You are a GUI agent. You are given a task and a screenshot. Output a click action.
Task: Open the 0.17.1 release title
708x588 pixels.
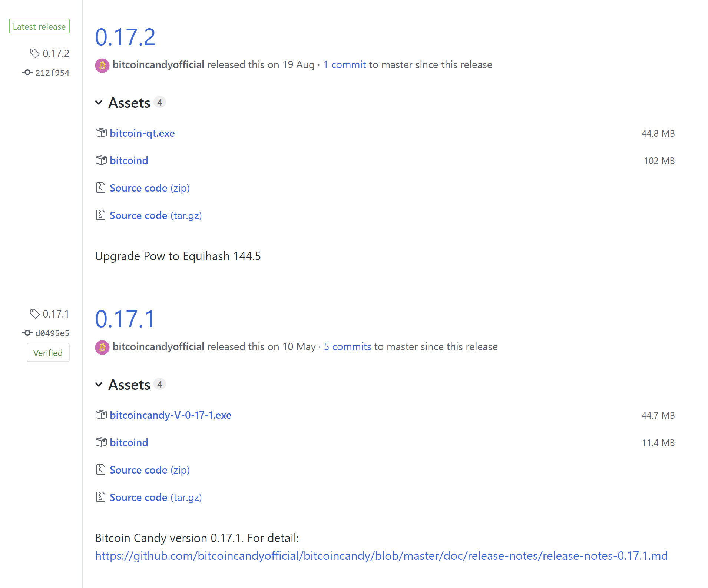coord(125,319)
